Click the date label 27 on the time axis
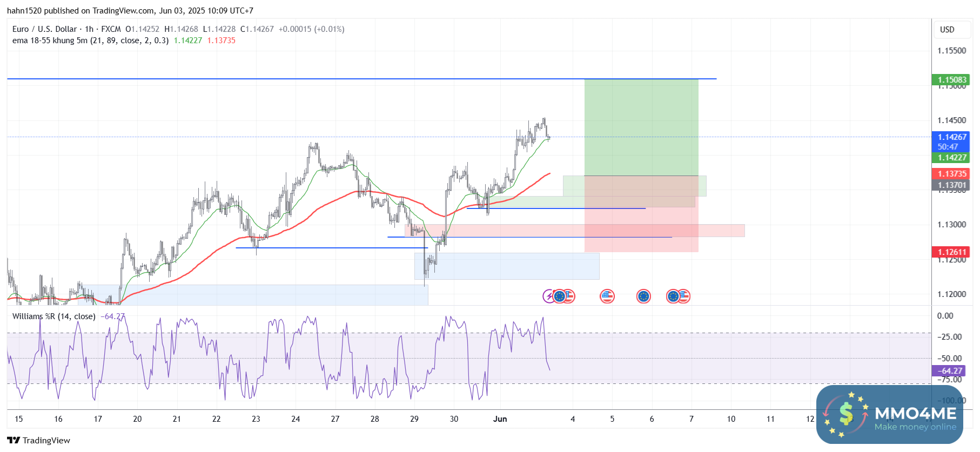 [335, 419]
